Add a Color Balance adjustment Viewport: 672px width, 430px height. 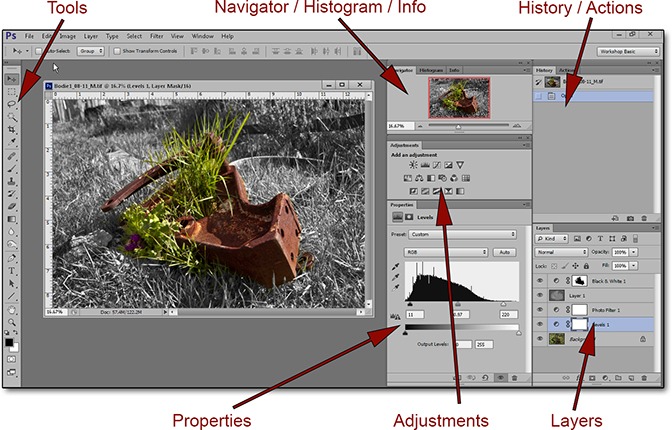[x=419, y=178]
